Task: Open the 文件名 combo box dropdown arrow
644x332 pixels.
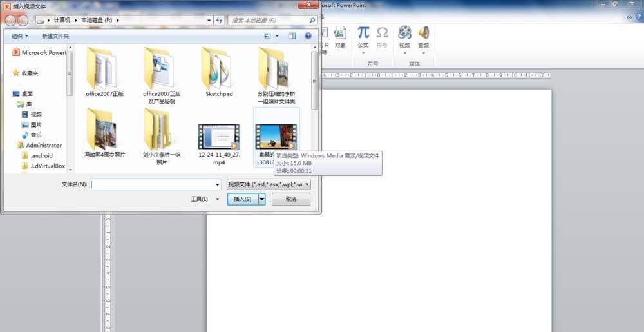Action: click(x=218, y=184)
